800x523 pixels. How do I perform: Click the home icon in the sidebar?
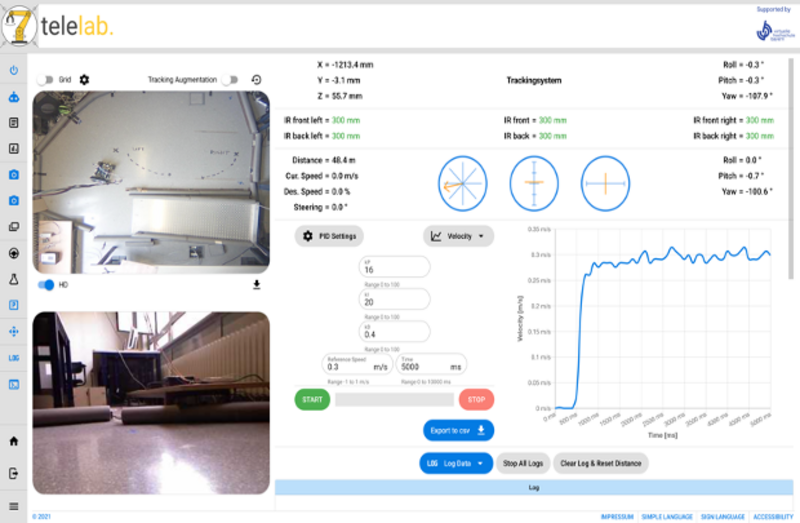click(x=14, y=441)
